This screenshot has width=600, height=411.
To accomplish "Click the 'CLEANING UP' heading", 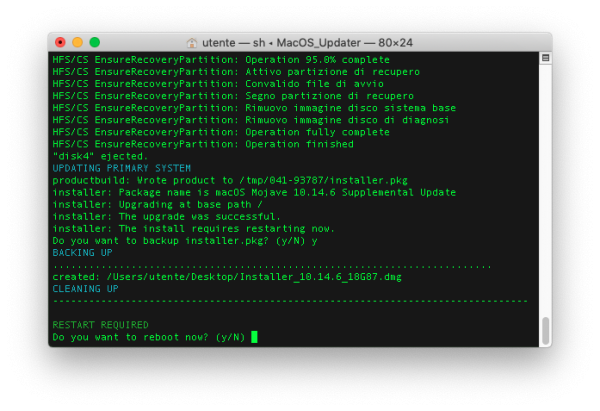I will point(85,289).
